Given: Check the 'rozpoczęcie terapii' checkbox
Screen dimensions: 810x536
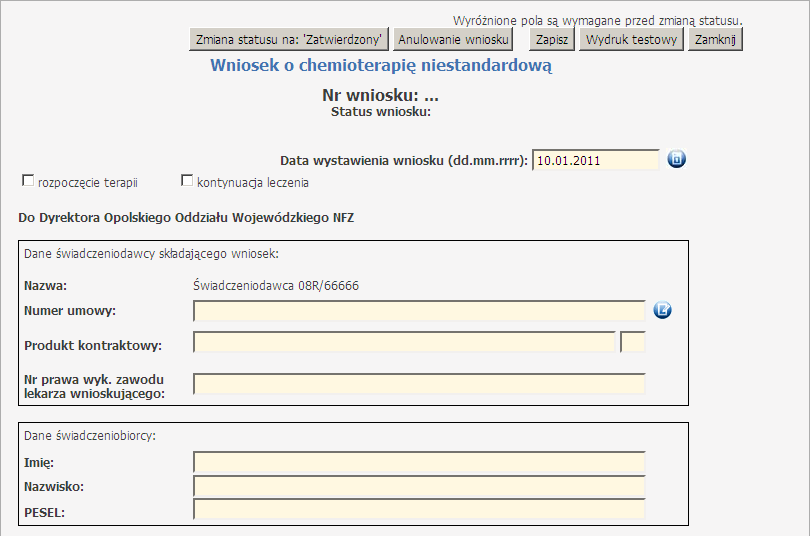Looking at the screenshot, I should click(x=28, y=181).
